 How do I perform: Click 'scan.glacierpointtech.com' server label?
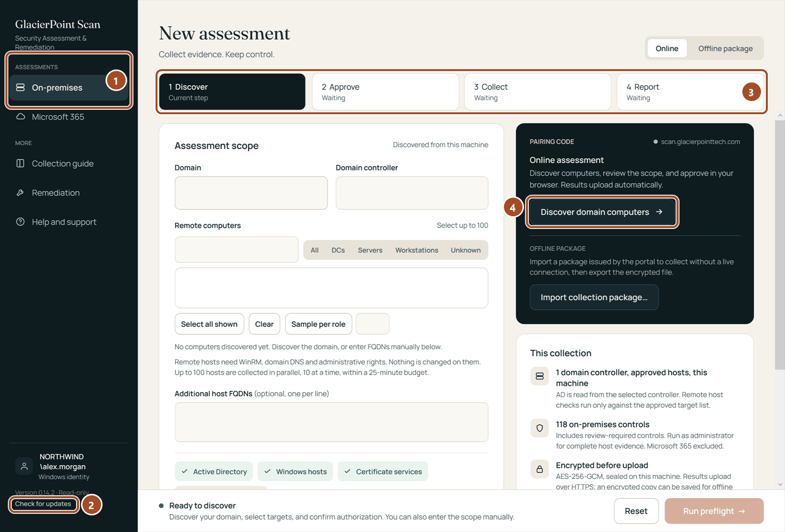pyautogui.click(x=700, y=142)
